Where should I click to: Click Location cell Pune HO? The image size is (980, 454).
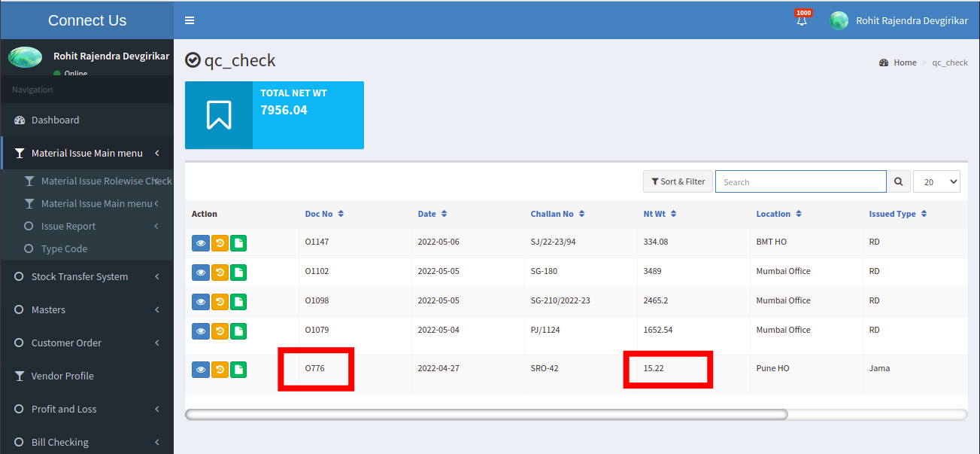pyautogui.click(x=772, y=368)
